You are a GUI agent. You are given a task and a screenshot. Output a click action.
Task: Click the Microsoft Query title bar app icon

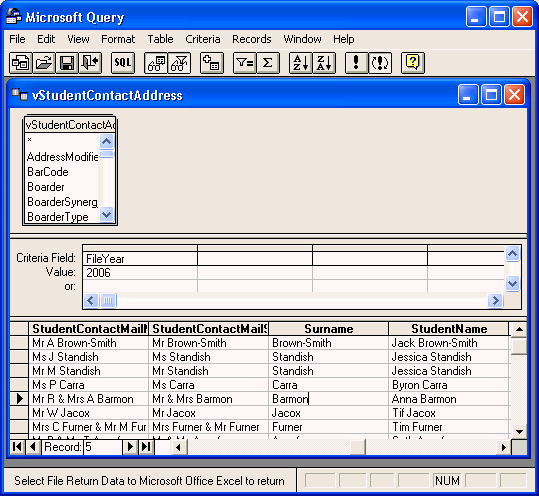(13, 16)
